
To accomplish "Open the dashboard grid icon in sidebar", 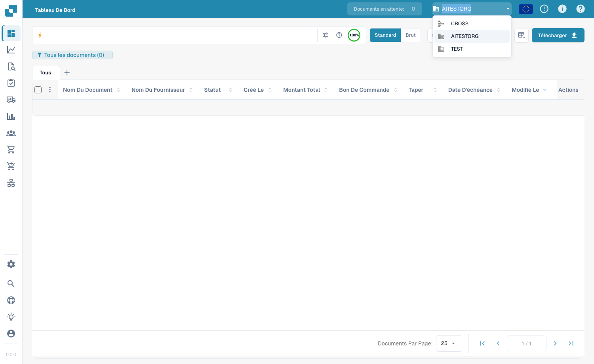I will pos(11,33).
